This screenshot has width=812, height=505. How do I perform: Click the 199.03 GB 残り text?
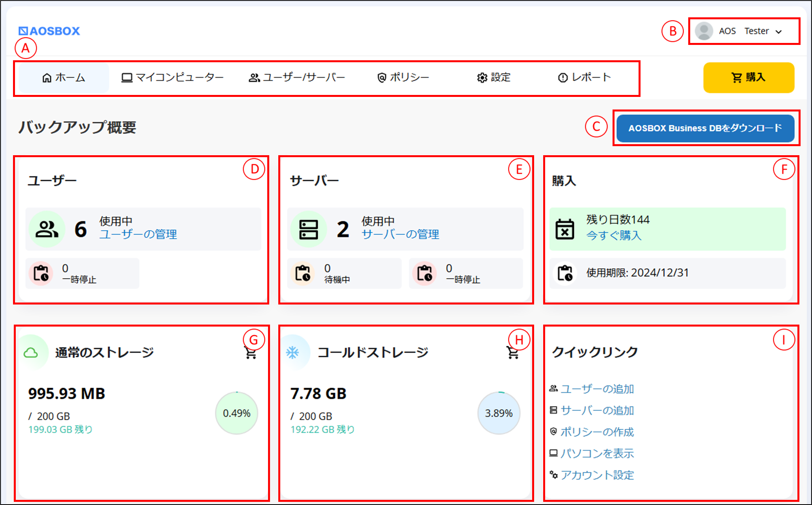60,429
